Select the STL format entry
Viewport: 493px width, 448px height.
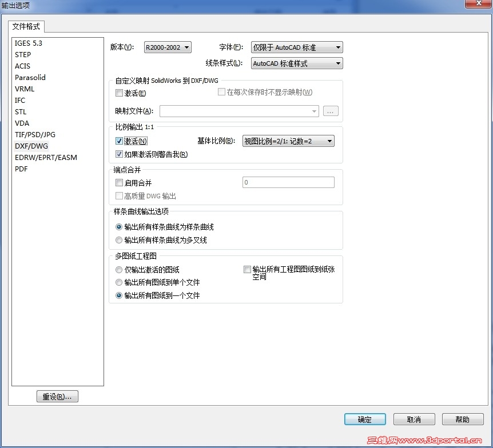[x=21, y=111]
